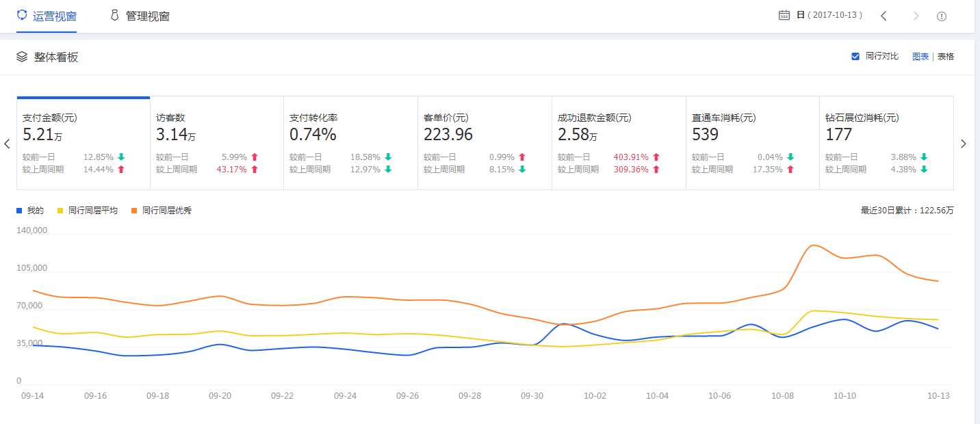Switch to 运营视窗 tab
The width and height of the screenshot is (980, 424).
[55, 16]
